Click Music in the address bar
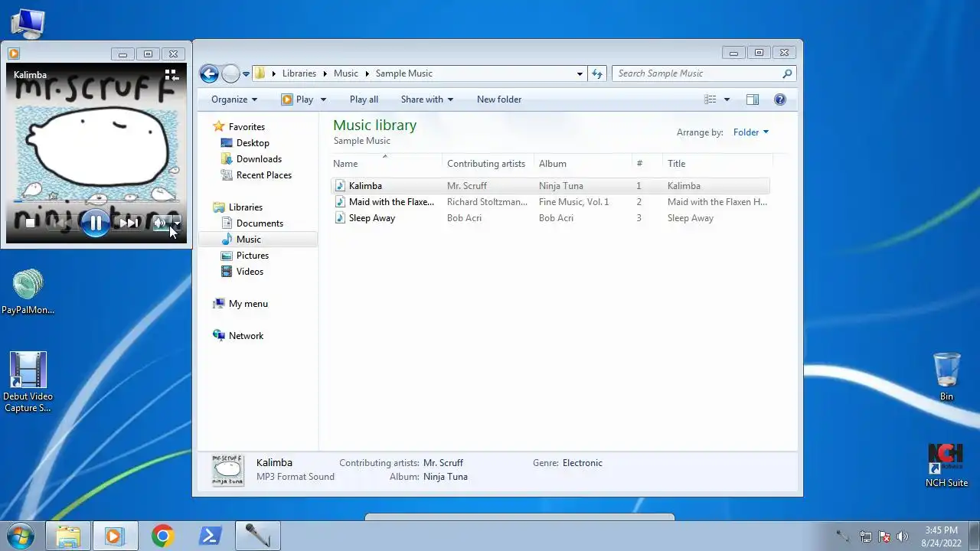The width and height of the screenshot is (980, 551). pyautogui.click(x=345, y=73)
